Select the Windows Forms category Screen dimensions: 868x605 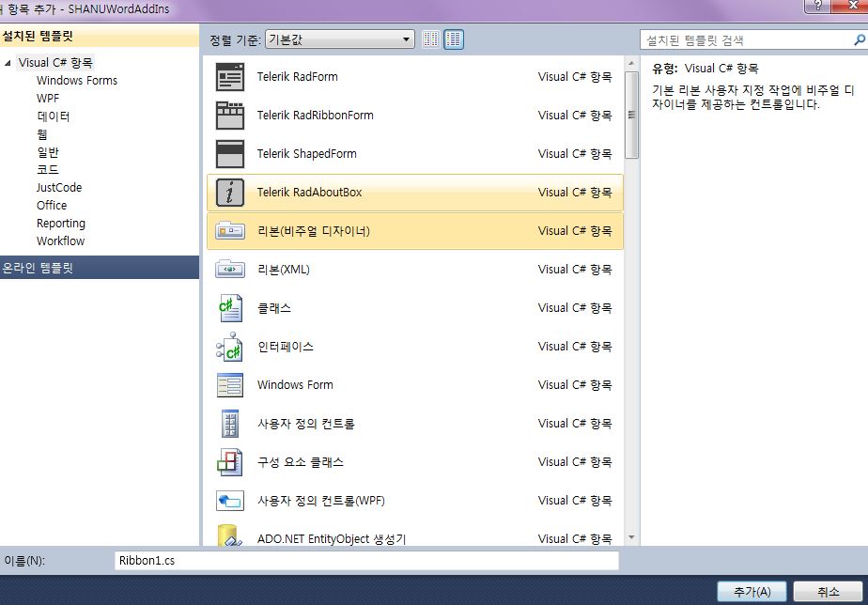[77, 80]
